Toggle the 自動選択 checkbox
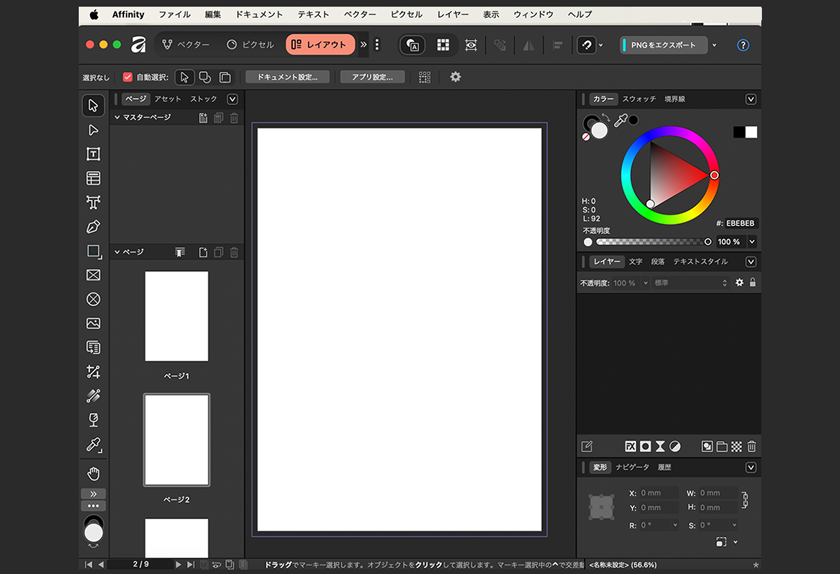This screenshot has width=840, height=574. (128, 77)
